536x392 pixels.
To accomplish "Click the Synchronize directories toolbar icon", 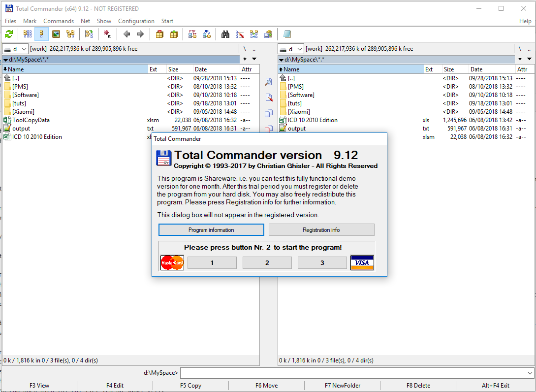I will [x=254, y=34].
